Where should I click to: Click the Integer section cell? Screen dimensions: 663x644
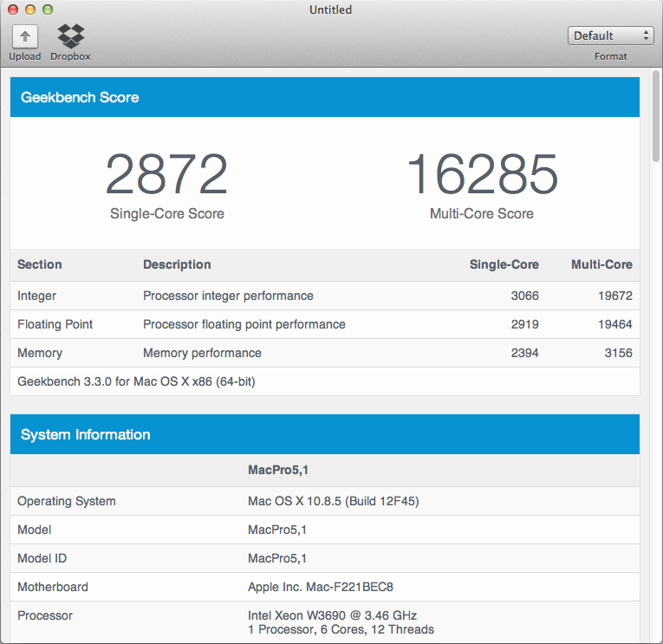coord(36,296)
